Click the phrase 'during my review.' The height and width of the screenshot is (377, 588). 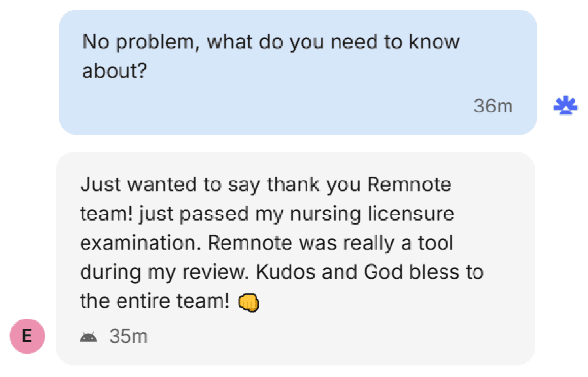tap(164, 272)
